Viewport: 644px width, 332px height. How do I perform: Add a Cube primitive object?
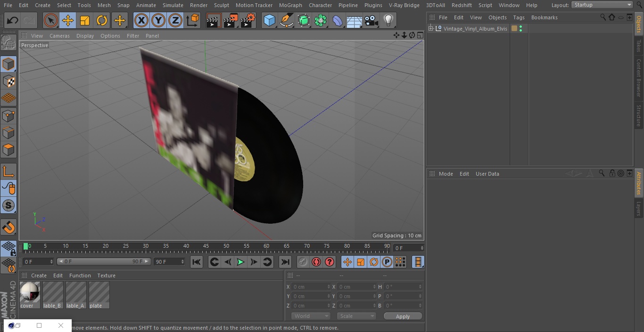point(269,21)
